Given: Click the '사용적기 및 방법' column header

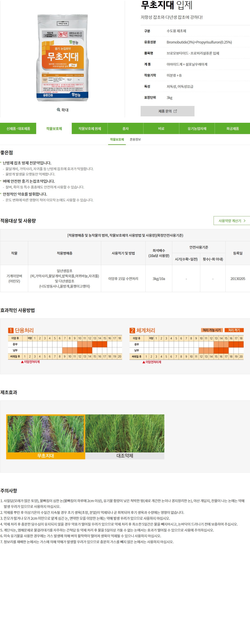Looking at the screenshot, I should point(123,253).
